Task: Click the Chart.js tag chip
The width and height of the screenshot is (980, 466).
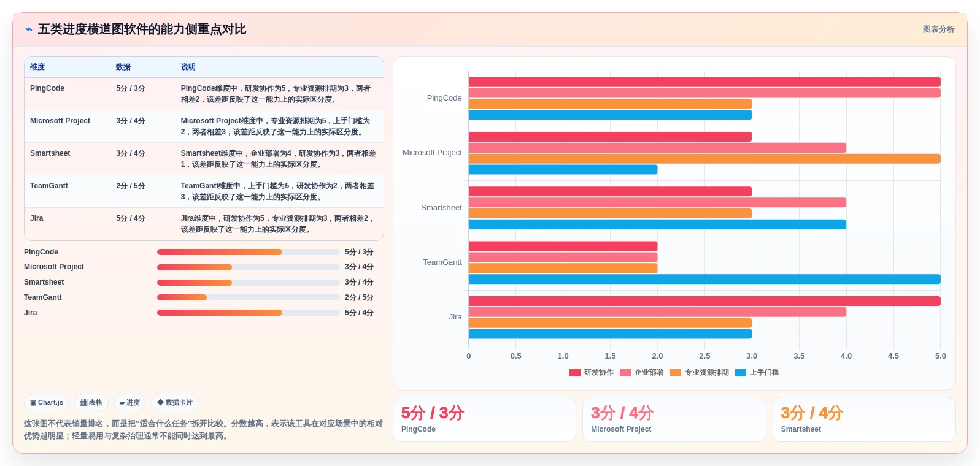Action: [x=47, y=403]
